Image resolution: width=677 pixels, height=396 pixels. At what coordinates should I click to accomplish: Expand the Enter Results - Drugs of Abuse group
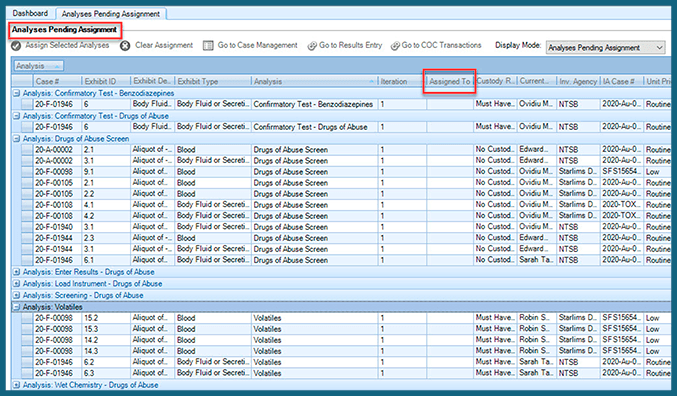click(16, 272)
